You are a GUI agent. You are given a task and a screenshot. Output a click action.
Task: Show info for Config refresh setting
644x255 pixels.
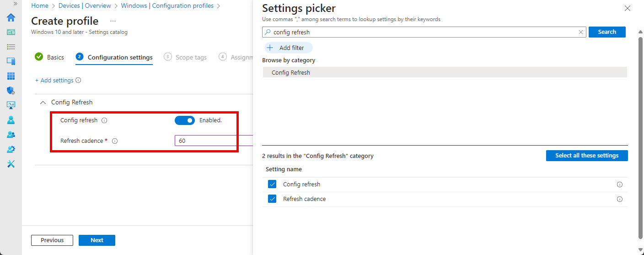[x=104, y=120]
